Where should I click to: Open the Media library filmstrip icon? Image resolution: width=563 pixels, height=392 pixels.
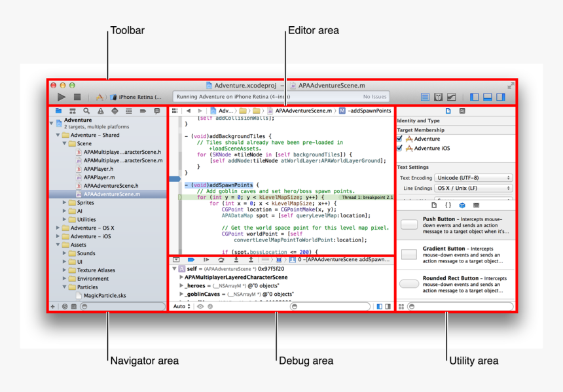point(476,205)
